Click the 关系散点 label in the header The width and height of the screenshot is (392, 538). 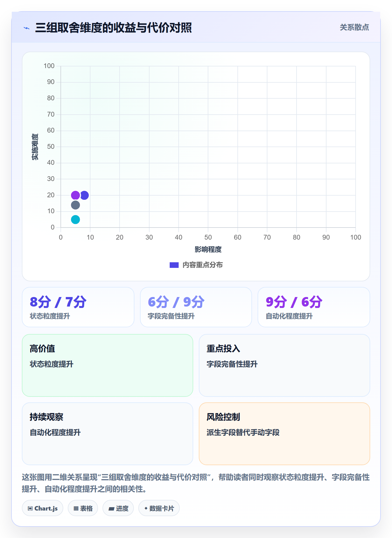354,27
